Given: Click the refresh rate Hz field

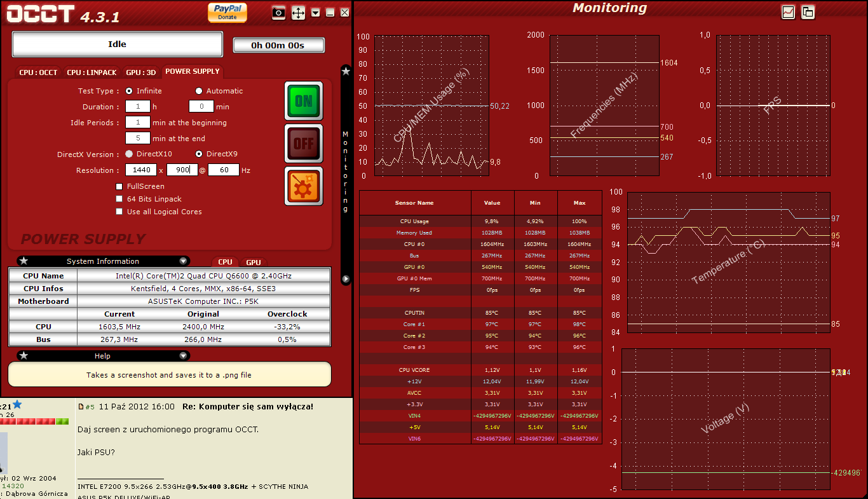Looking at the screenshot, I should pos(224,170).
